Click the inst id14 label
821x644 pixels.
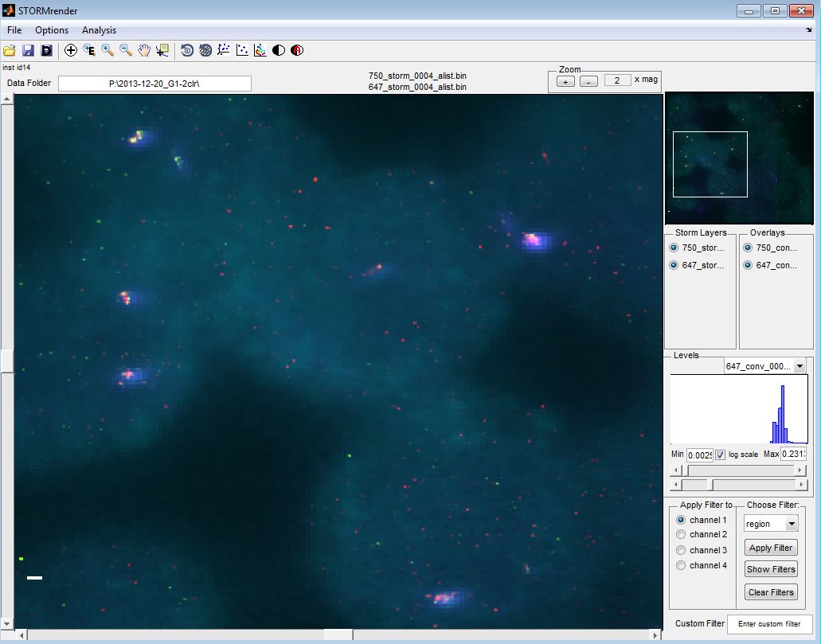pyautogui.click(x=16, y=68)
